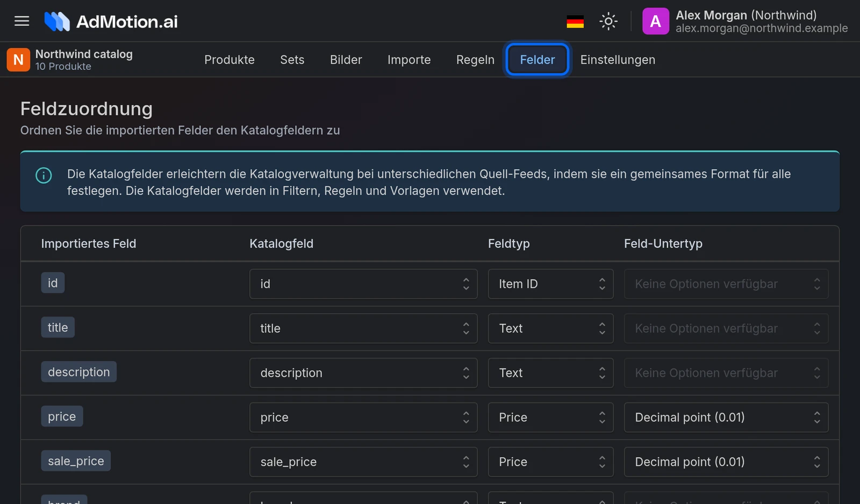860x504 pixels.
Task: Select the Felder tab
Action: click(x=537, y=60)
